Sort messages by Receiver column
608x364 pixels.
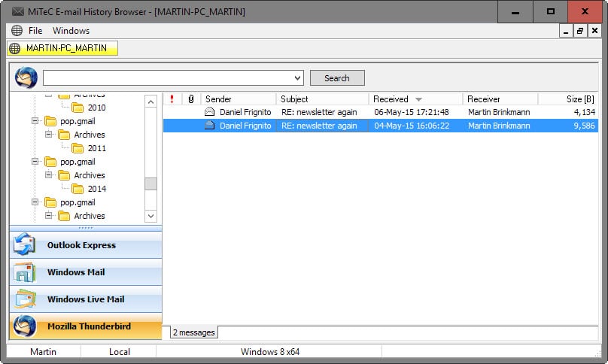click(500, 99)
